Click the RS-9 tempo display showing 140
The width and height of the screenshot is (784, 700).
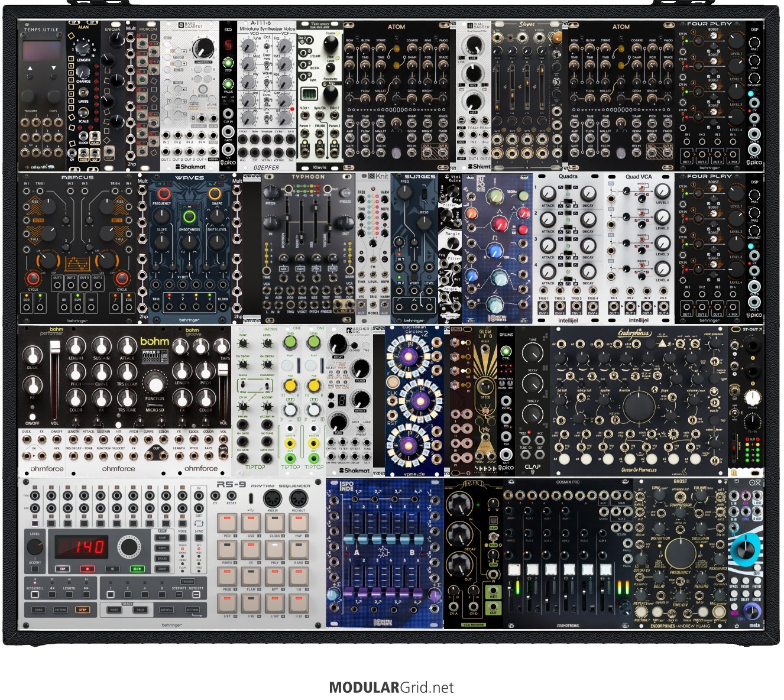click(82, 546)
